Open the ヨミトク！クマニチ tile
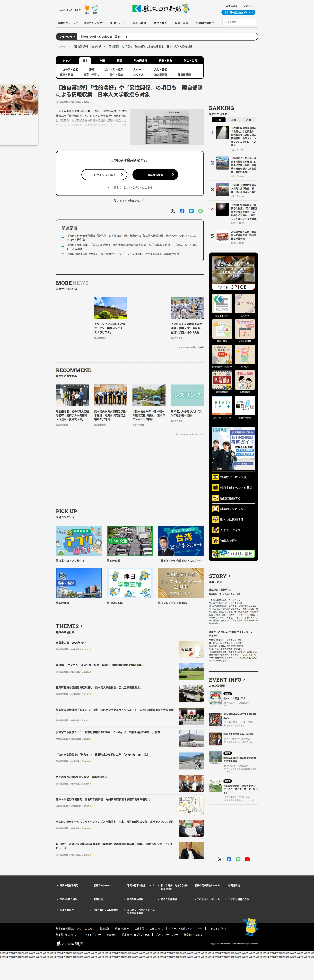This screenshot has height=980, width=314. pyautogui.click(x=222, y=406)
